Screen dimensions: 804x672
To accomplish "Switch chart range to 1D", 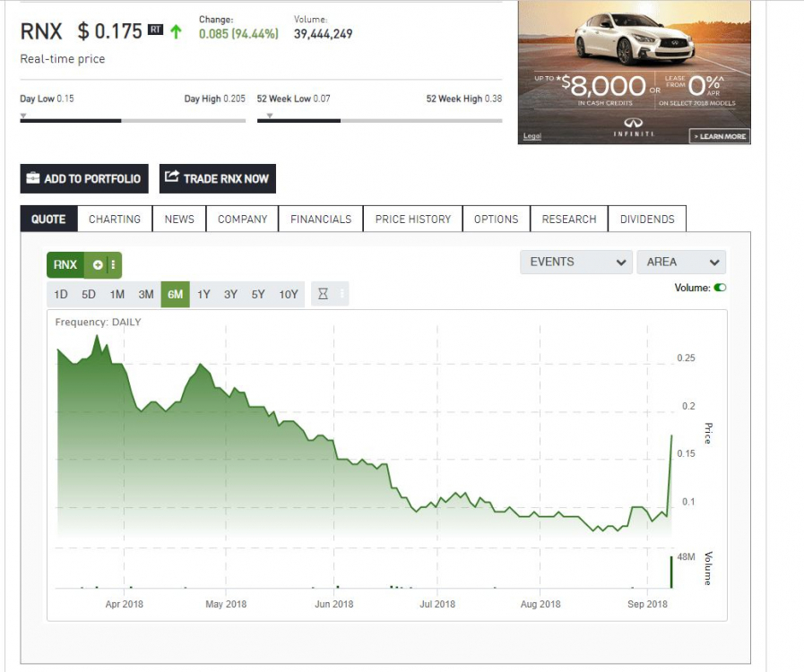I will (61, 294).
